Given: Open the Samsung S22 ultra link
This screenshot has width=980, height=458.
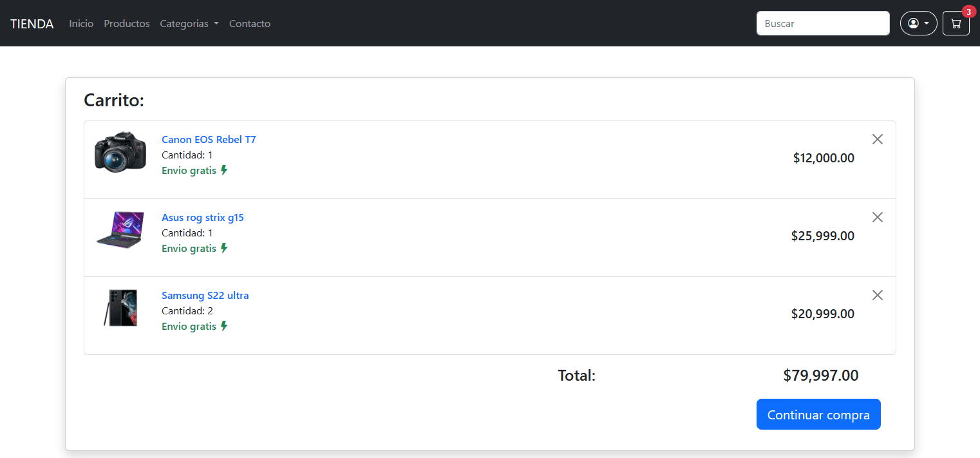Looking at the screenshot, I should 205,295.
